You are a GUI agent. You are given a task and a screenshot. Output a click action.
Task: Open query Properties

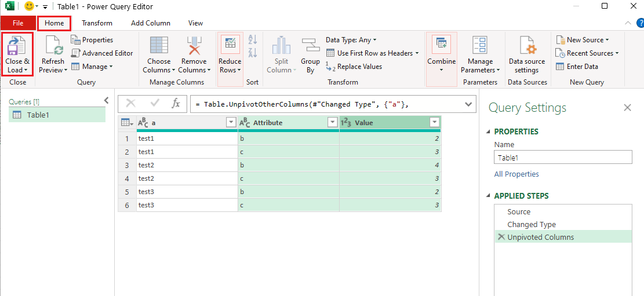point(92,40)
